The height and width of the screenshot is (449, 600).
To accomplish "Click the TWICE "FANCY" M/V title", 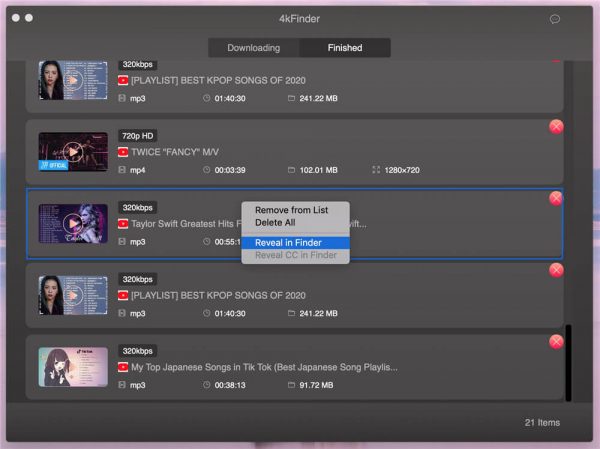I will coord(175,152).
